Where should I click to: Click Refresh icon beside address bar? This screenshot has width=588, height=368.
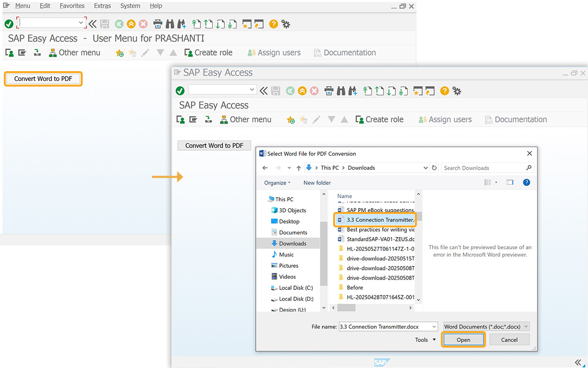click(x=434, y=168)
